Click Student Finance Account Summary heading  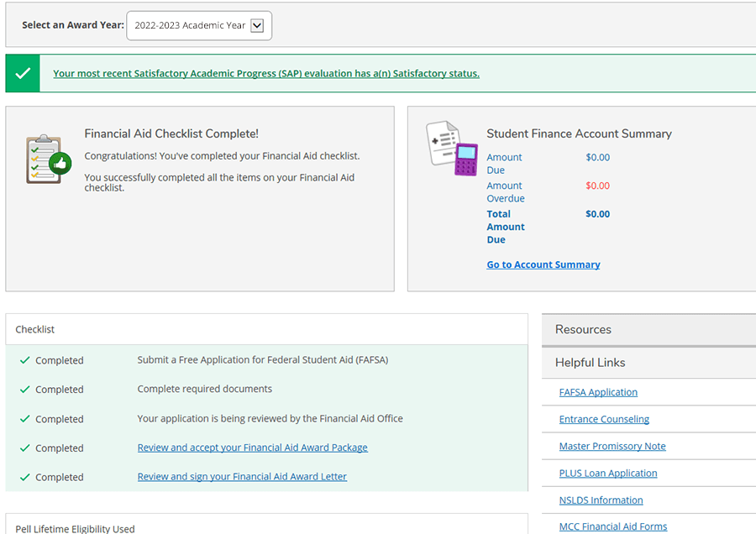click(579, 133)
